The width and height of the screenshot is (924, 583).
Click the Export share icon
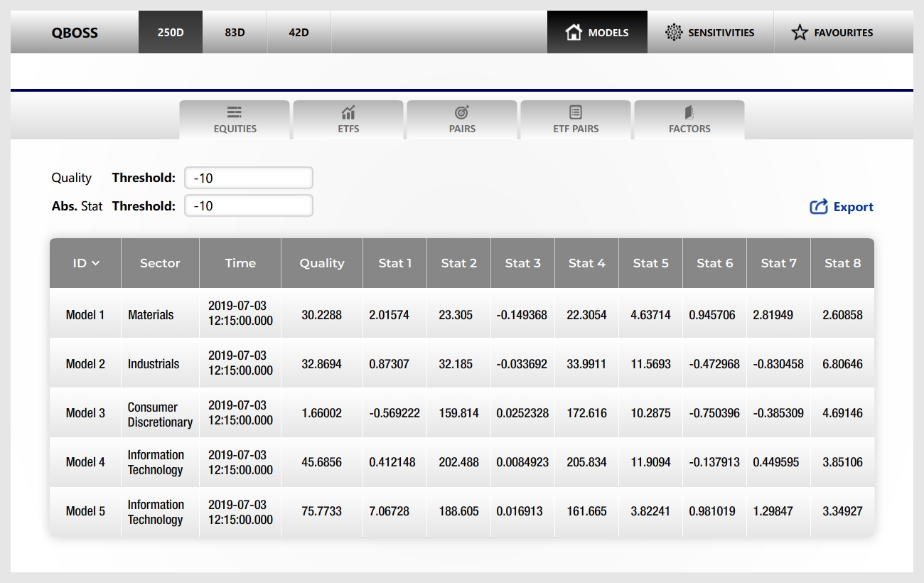tap(819, 207)
